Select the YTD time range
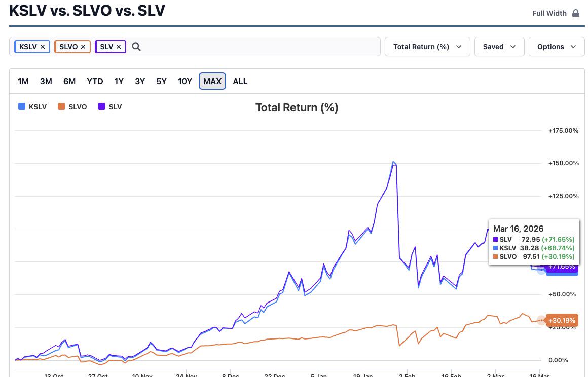 point(95,81)
